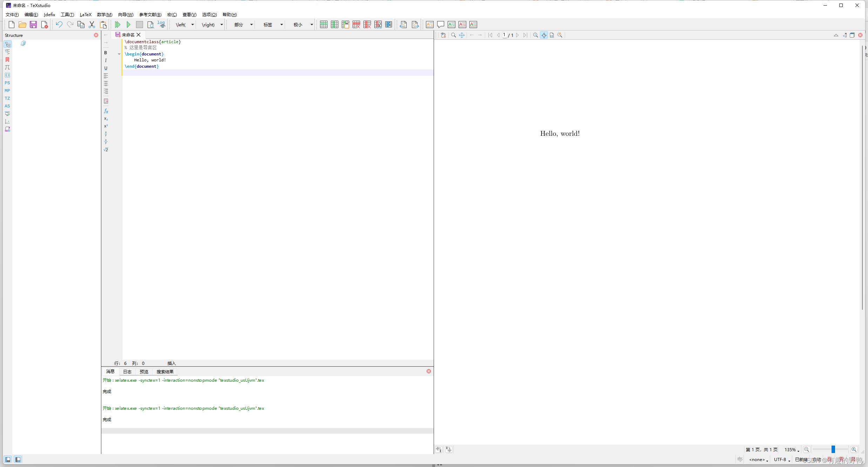
Task: Open the \left( delimiter dropdown
Action: (192, 25)
